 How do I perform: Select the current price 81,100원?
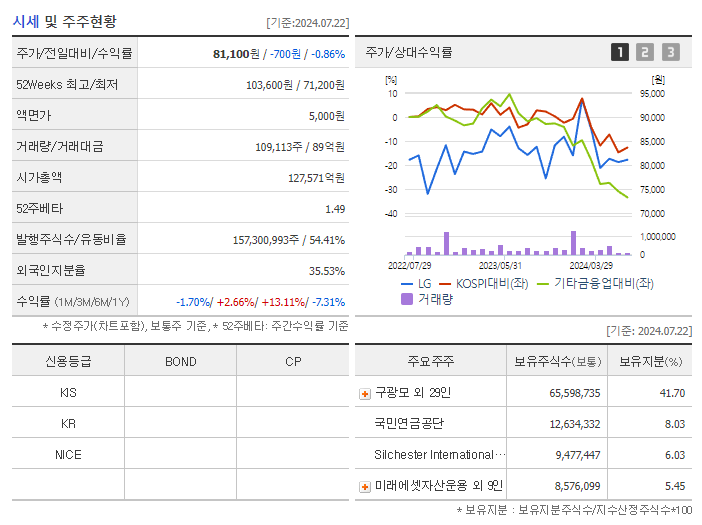click(236, 54)
